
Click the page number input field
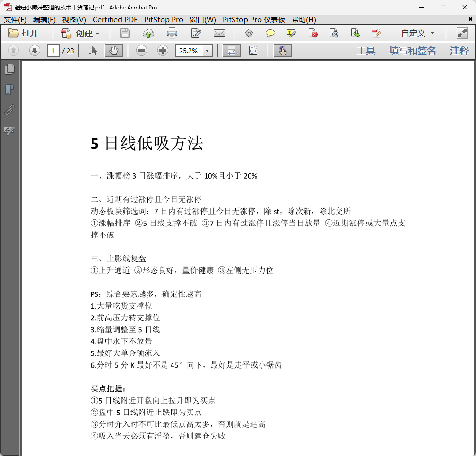53,51
